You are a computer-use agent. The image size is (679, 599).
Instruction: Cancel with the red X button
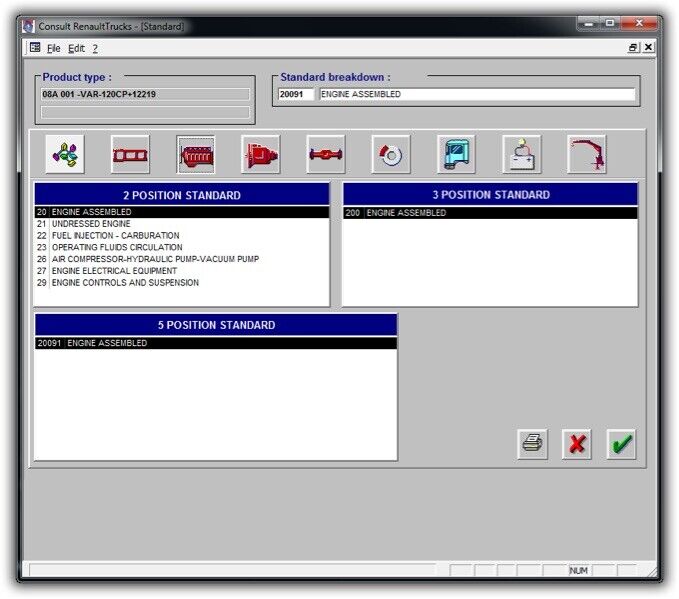coord(577,444)
